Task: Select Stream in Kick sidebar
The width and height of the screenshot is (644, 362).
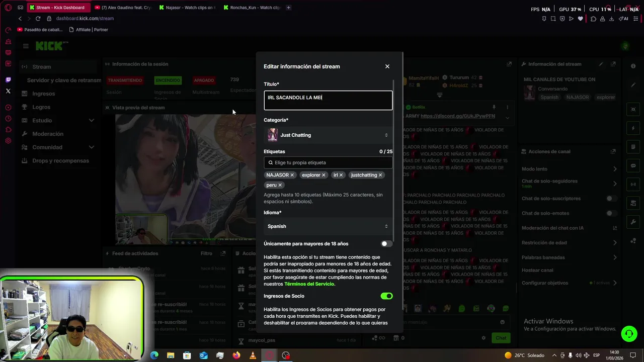Action: tap(58, 67)
